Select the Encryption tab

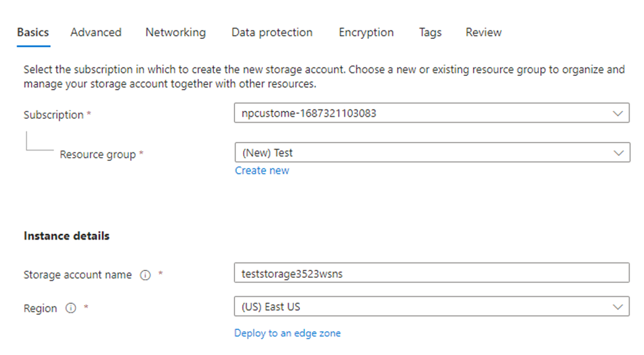click(x=366, y=32)
